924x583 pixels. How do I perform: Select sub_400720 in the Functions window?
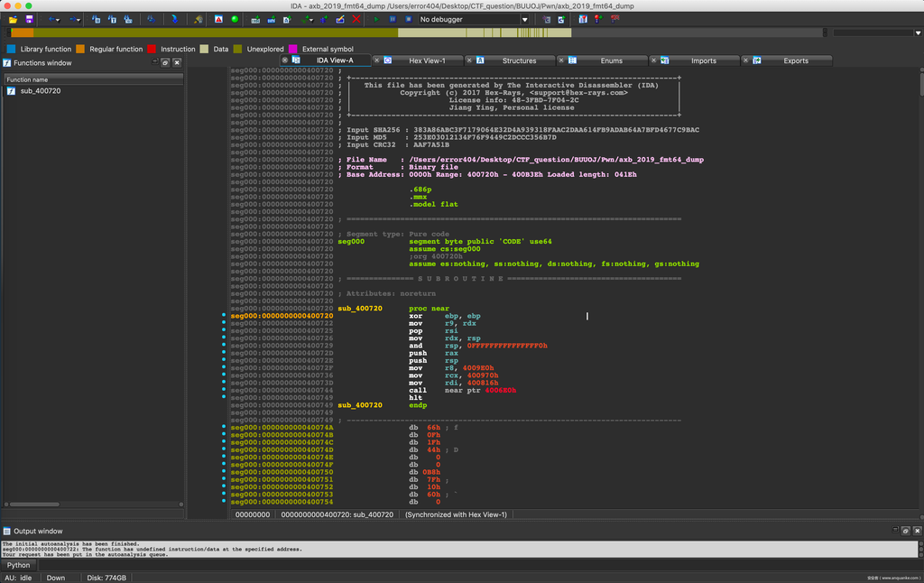(41, 91)
